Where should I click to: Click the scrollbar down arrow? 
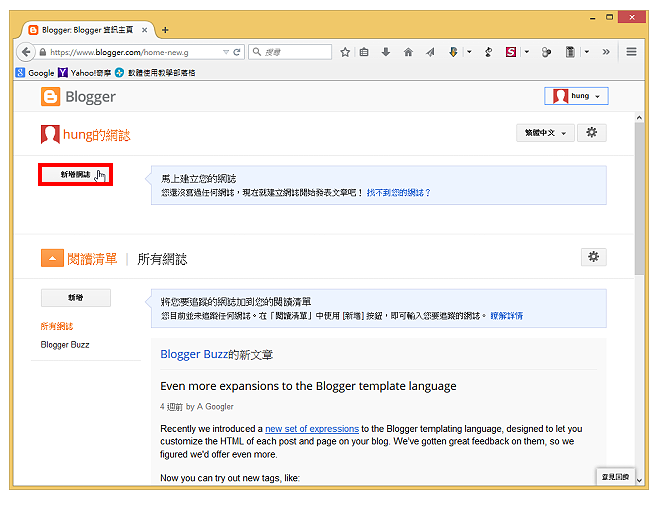point(639,480)
